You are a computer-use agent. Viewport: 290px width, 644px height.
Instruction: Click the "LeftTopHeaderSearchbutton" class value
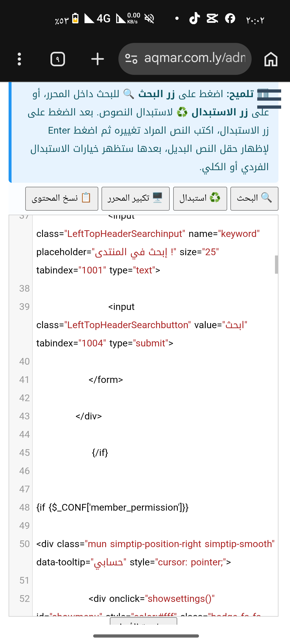pyautogui.click(x=128, y=325)
